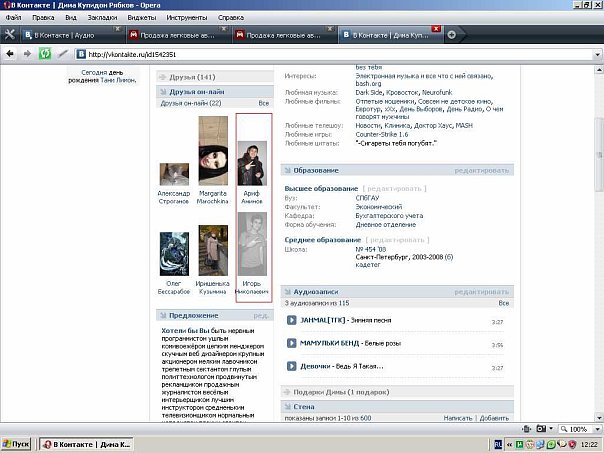Click Opera taskbar window button
The image size is (604, 453).
87,444
